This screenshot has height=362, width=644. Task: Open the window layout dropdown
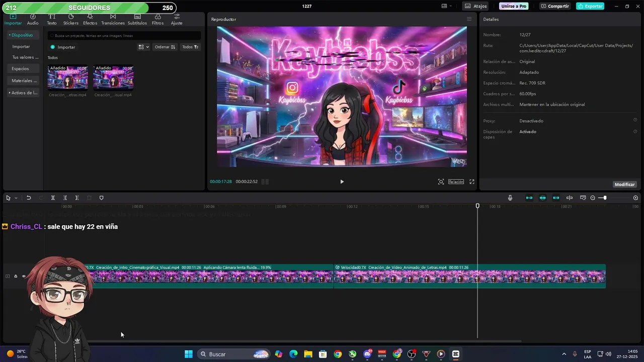pyautogui.click(x=446, y=6)
